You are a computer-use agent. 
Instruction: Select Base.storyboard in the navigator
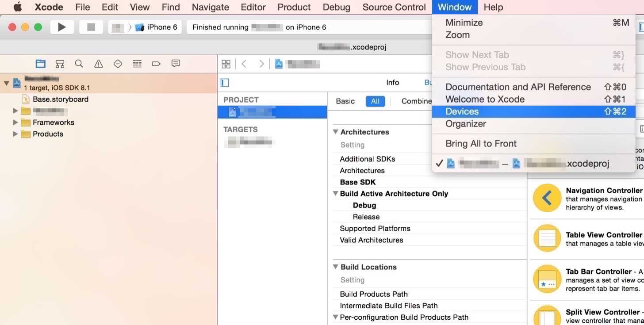61,99
